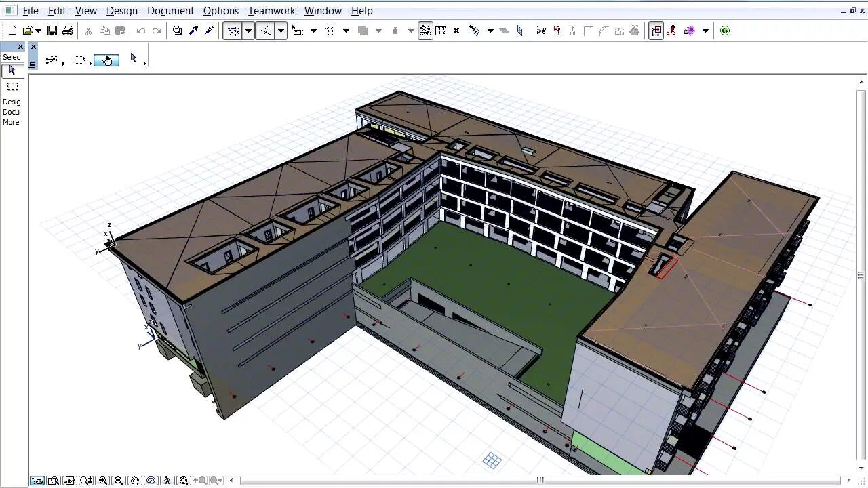Start the Explore walking-figure mode
The width and height of the screenshot is (868, 488).
pos(167,481)
